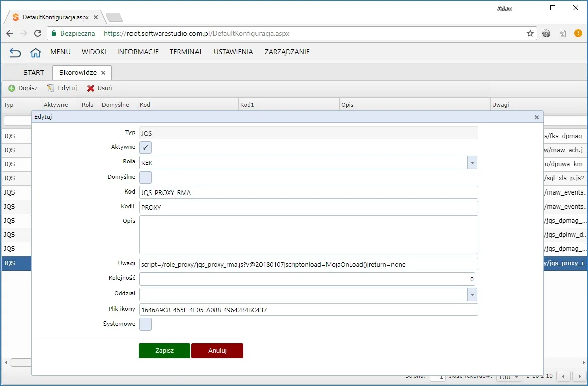
Task: Expand the Rola dropdown arrow
Action: click(472, 163)
